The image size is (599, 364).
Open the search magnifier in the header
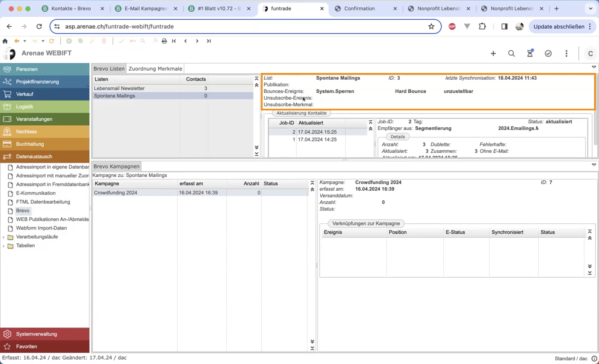(x=511, y=54)
